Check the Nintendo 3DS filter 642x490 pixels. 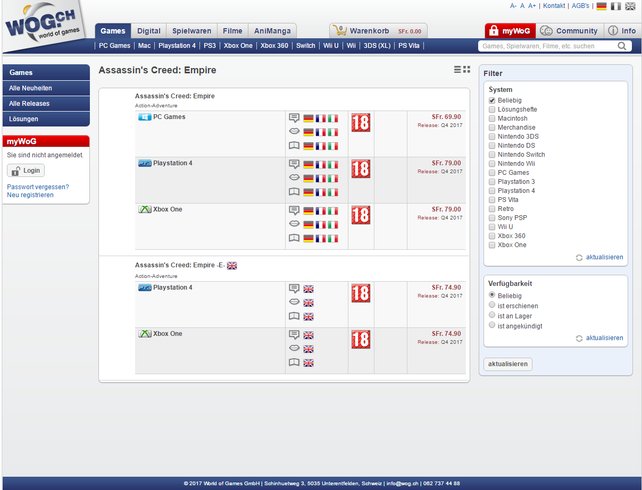pos(492,136)
